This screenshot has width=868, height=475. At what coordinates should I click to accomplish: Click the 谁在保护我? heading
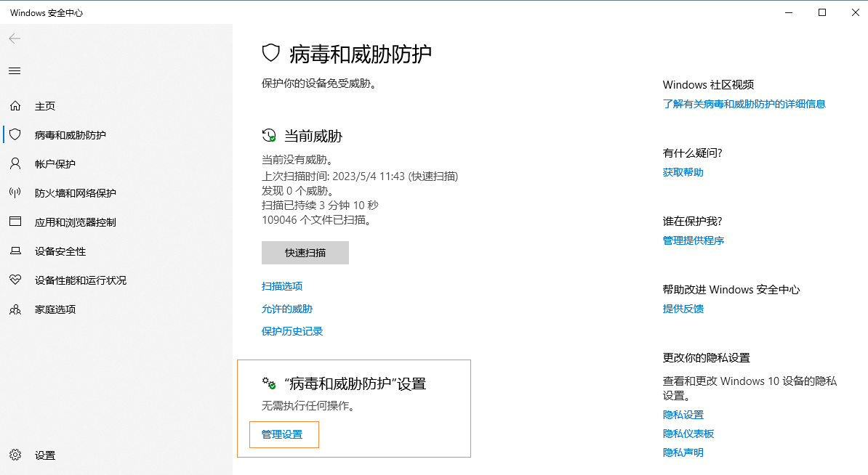[x=693, y=222]
